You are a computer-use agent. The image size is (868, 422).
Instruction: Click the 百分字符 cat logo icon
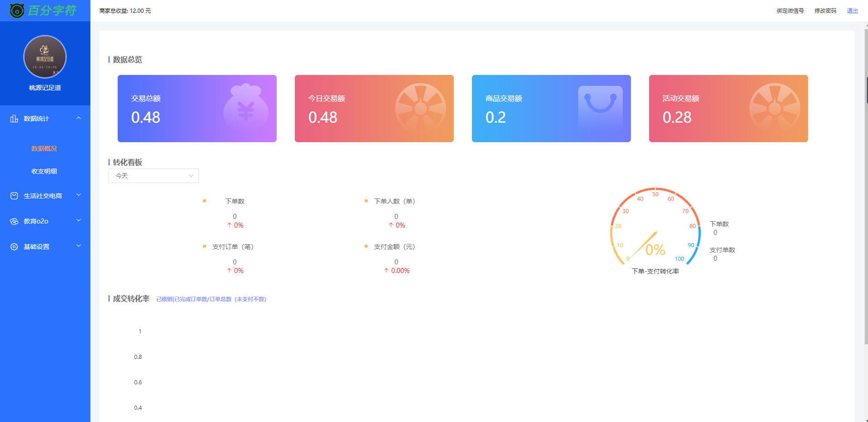17,10
